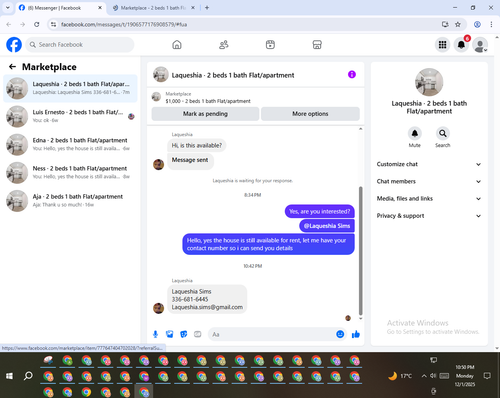The width and height of the screenshot is (500, 398).
Task: Open the account profile avatar menu
Action: 480,45
